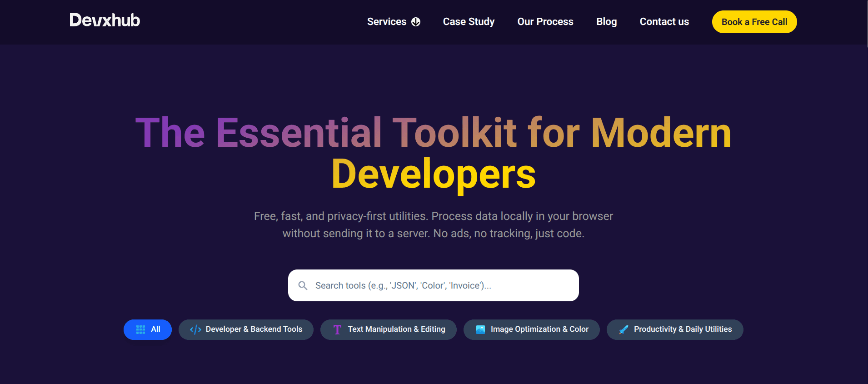Click the Book a Free Call button
The width and height of the screenshot is (868, 384).
pos(754,22)
